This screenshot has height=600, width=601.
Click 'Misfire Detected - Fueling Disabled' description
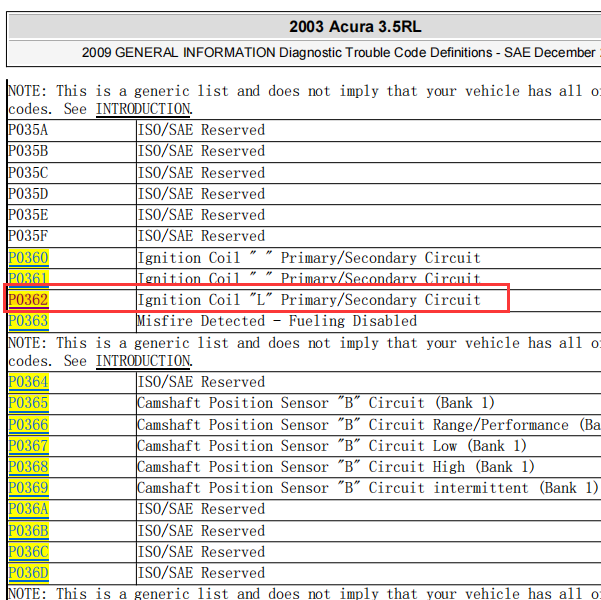coord(277,321)
